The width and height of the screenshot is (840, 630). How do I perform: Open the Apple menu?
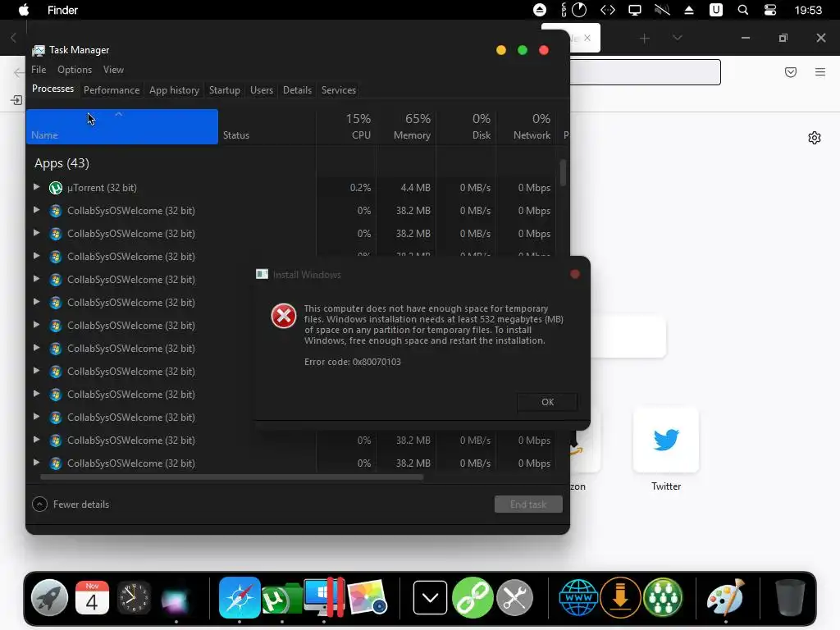point(24,10)
